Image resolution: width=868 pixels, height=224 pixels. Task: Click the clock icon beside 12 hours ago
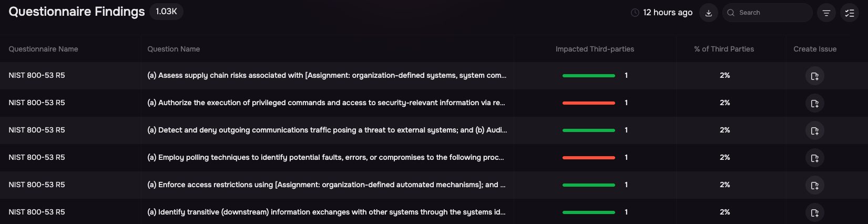coord(635,13)
